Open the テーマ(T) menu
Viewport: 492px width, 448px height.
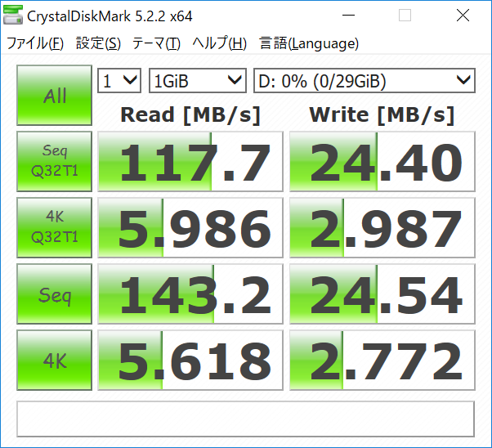tap(156, 43)
